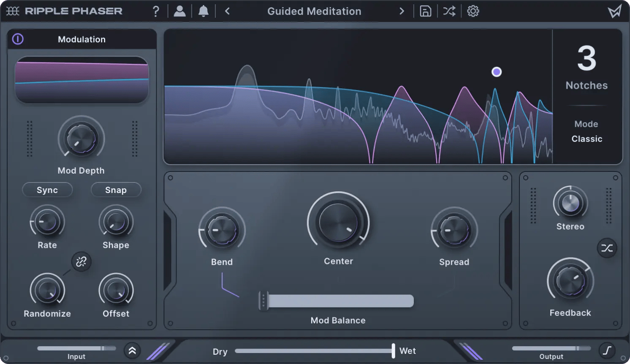Click the Feedback label

pos(570,313)
